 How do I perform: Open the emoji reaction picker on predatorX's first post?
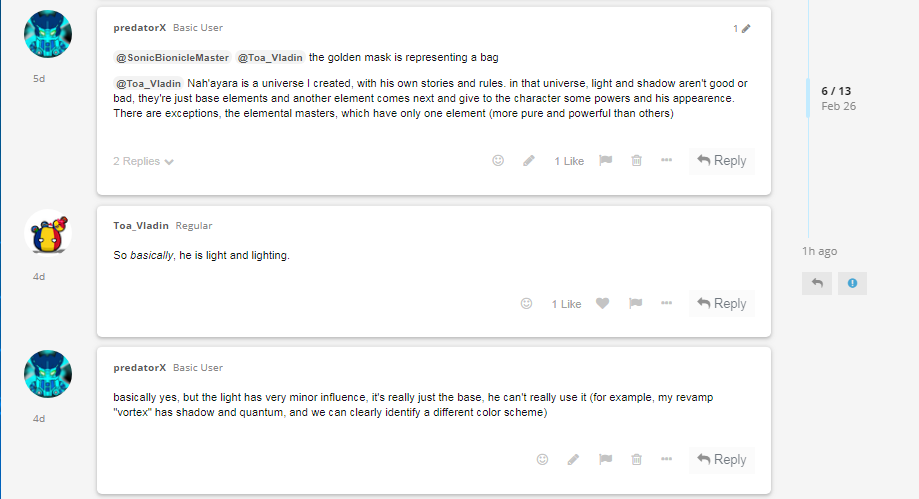coord(498,161)
